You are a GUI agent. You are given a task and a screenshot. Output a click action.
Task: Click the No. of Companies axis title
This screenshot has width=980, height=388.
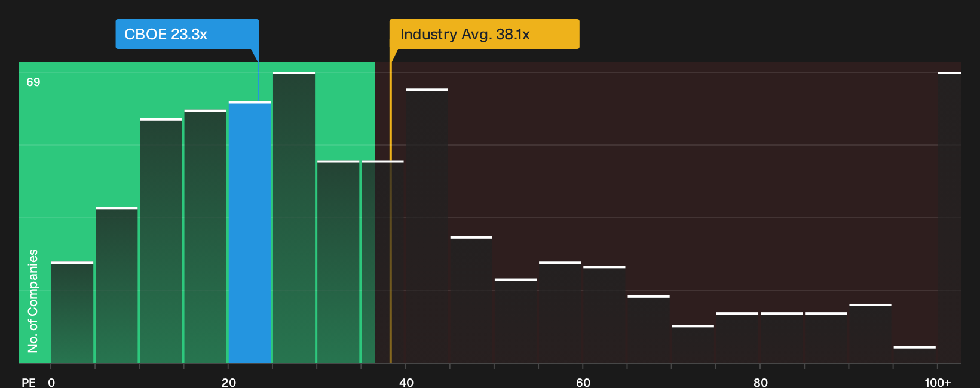click(33, 301)
